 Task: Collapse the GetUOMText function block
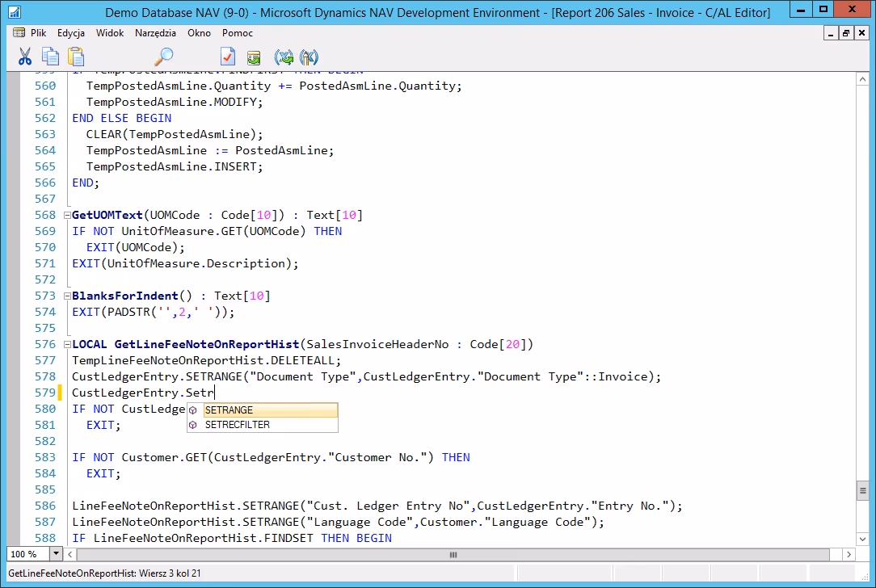click(x=67, y=216)
